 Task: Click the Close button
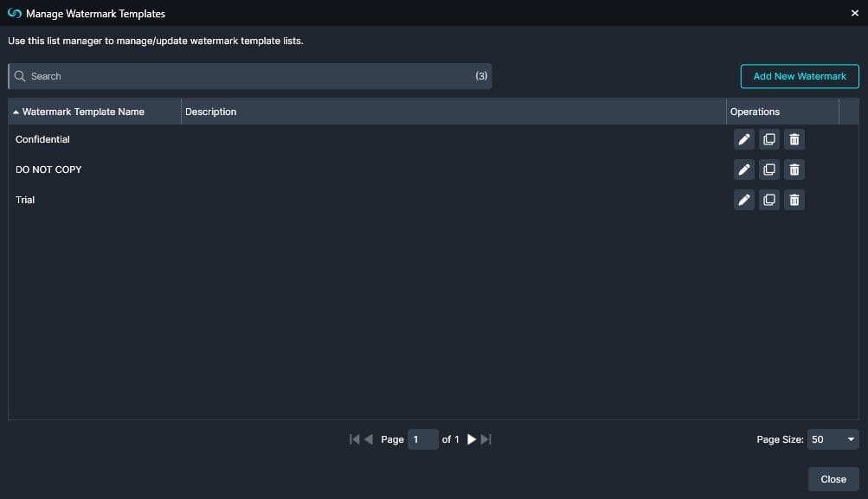click(x=832, y=478)
